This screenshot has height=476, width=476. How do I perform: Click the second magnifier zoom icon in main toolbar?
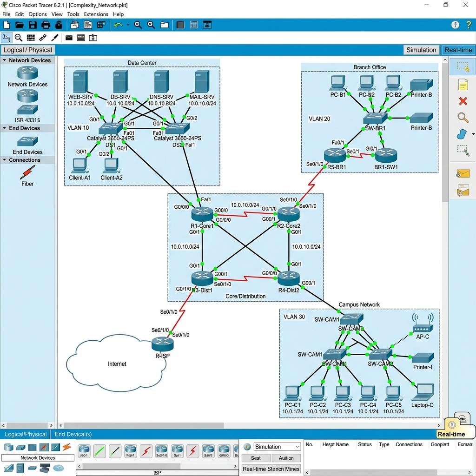click(151, 25)
